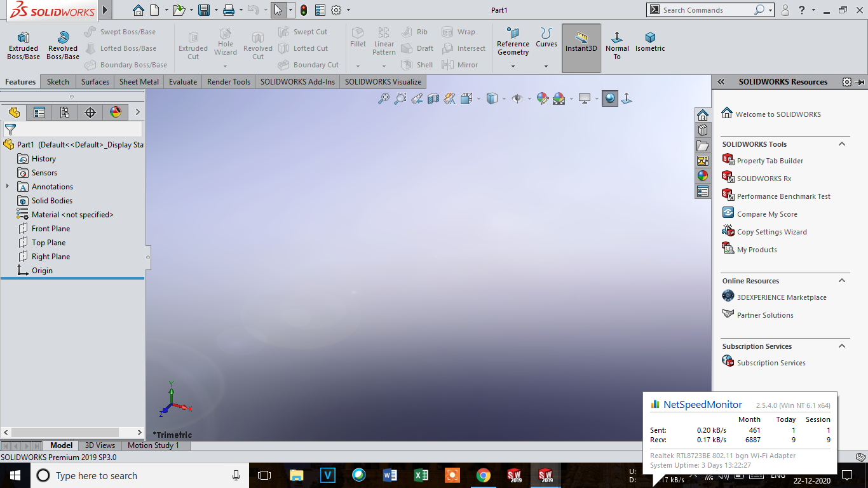Viewport: 868px width, 488px height.
Task: Switch to the Sheet Metal tab
Action: point(139,82)
